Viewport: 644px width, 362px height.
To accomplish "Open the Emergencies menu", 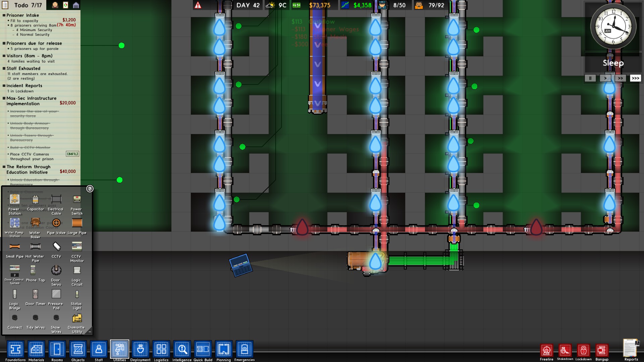I will pos(244,350).
